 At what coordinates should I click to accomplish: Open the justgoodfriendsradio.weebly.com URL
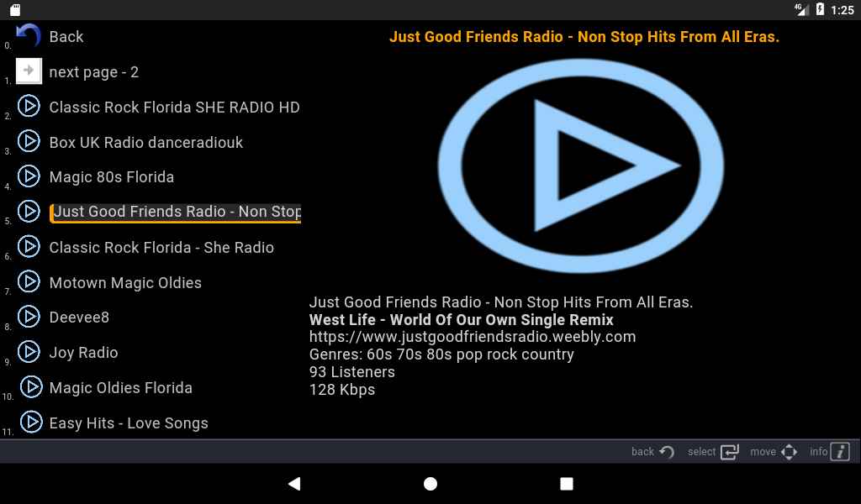point(473,337)
